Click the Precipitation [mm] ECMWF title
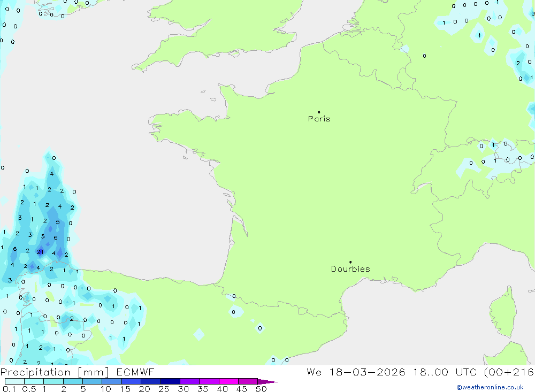The height and width of the screenshot is (392, 535). click(x=78, y=372)
